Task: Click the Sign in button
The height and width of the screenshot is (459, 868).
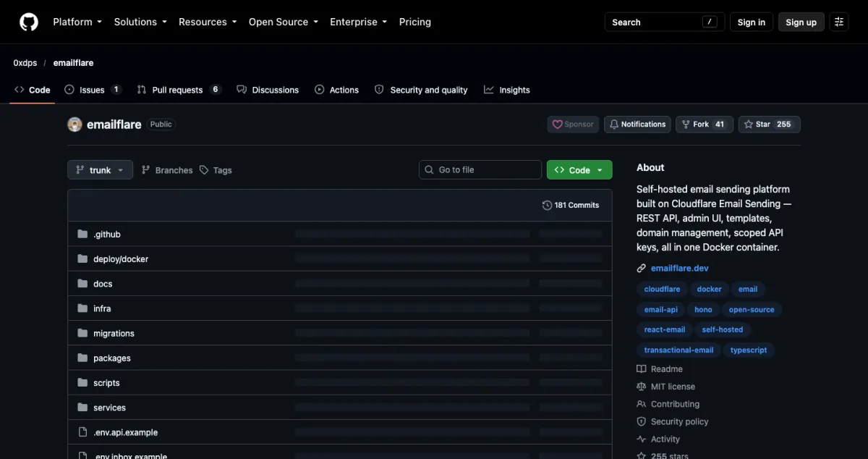Action: click(x=752, y=22)
